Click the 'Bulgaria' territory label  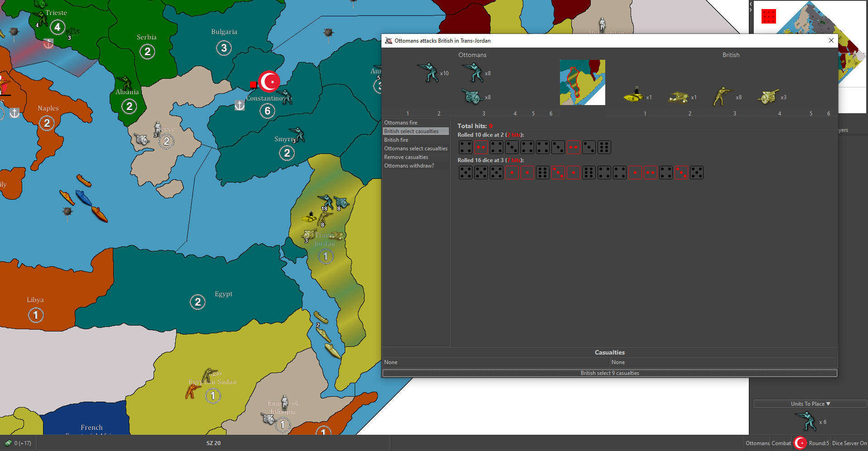pos(224,32)
